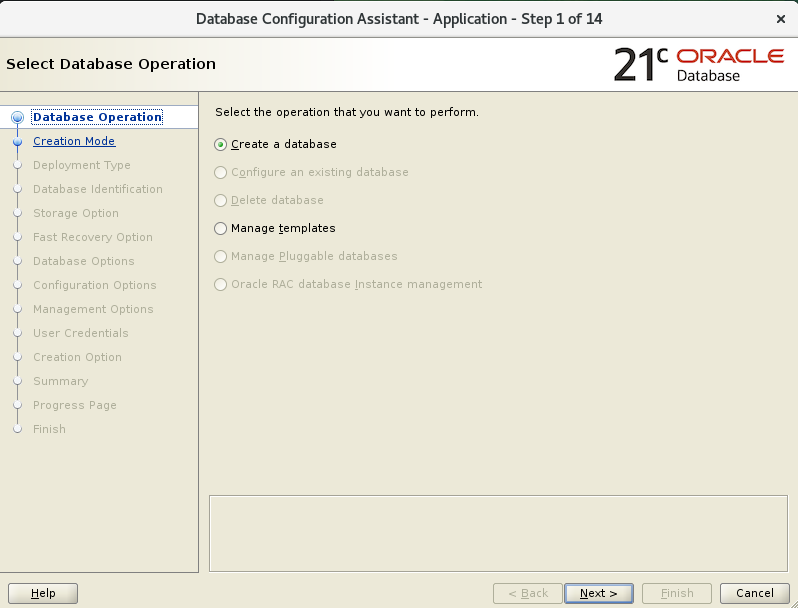
Task: Click the Storage Option step
Action: click(x=76, y=213)
